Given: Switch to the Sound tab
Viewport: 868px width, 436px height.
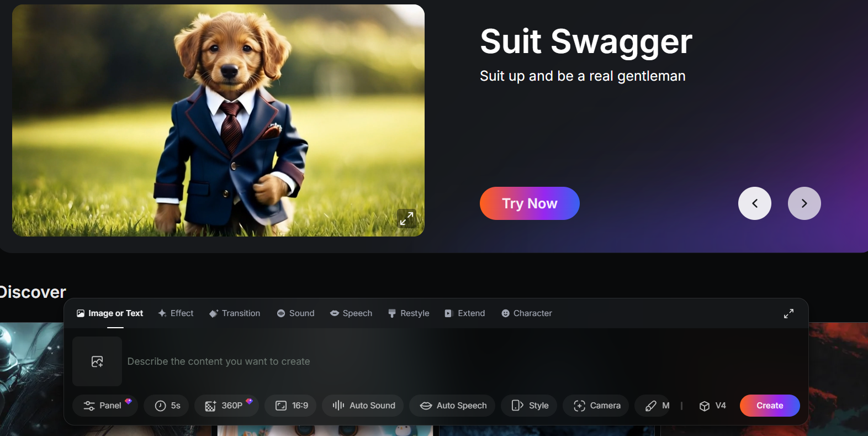Looking at the screenshot, I should coord(295,313).
